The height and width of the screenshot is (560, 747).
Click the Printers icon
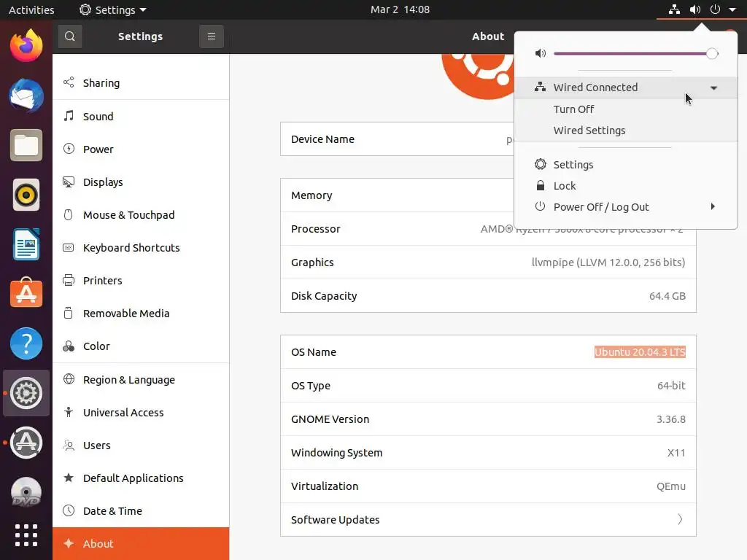click(x=69, y=281)
